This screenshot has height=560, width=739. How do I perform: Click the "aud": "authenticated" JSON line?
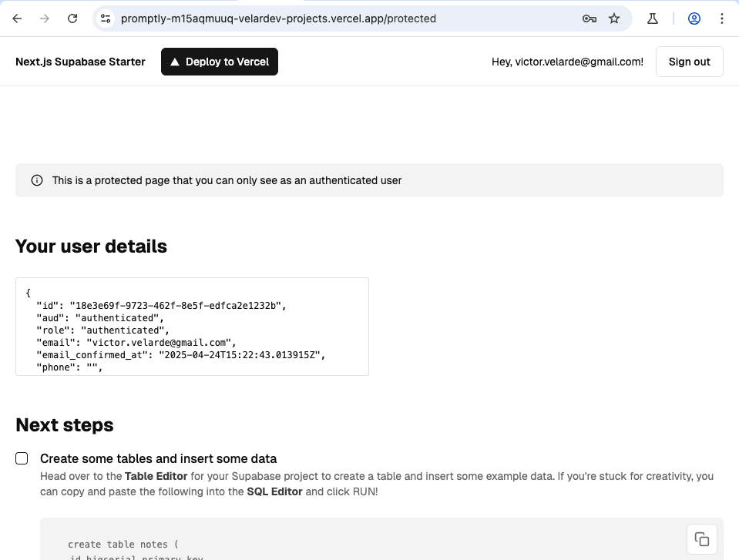(100, 318)
